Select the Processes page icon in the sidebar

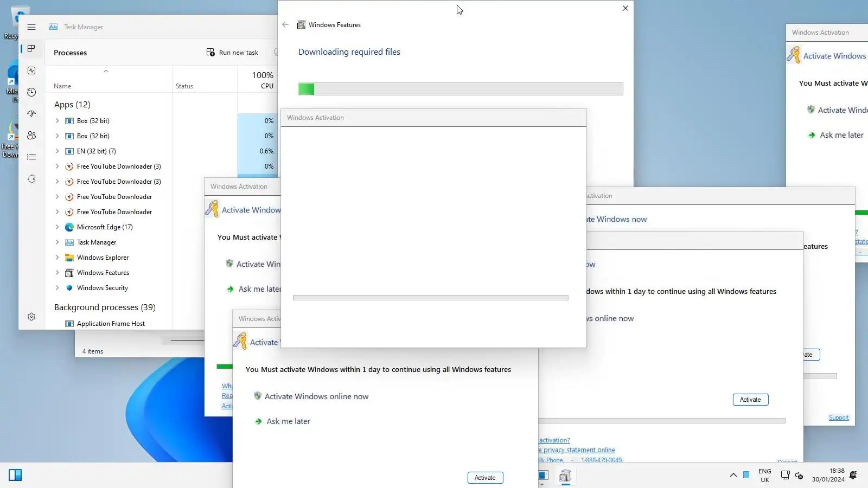click(31, 49)
